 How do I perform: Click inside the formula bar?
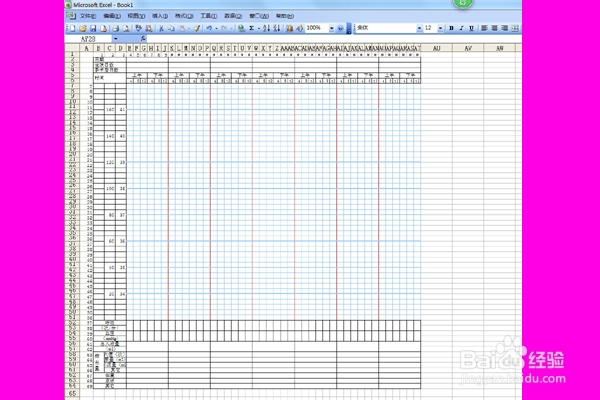(x=333, y=39)
